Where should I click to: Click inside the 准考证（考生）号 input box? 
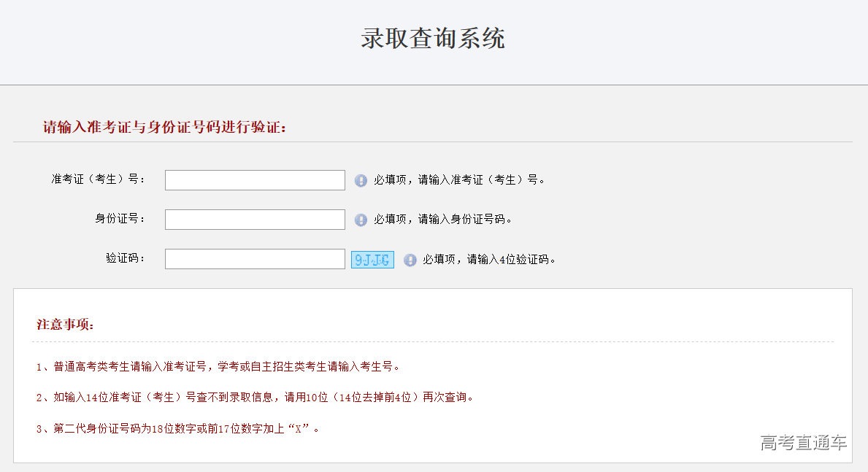pos(254,179)
